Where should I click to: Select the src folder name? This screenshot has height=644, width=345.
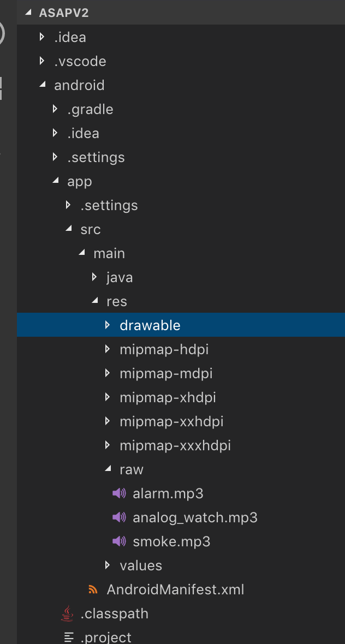91,230
